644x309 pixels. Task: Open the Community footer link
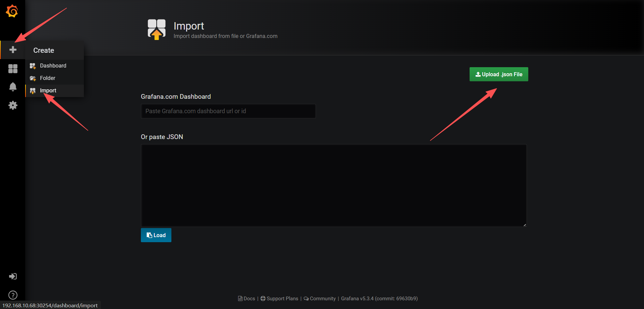pyautogui.click(x=320, y=299)
